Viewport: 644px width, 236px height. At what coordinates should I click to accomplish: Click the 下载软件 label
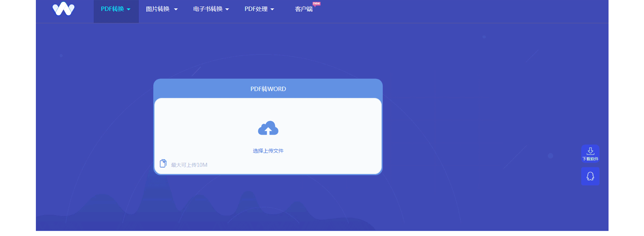(590, 159)
